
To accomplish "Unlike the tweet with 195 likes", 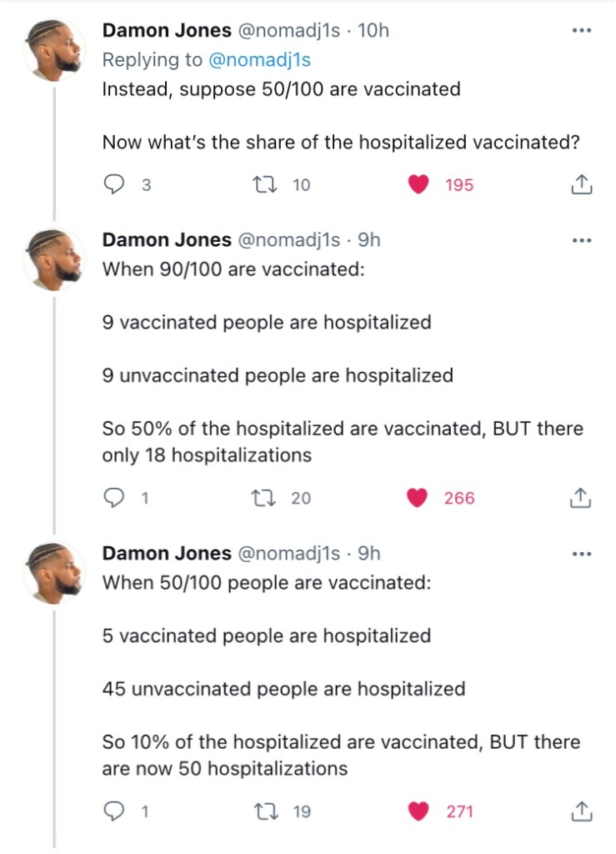I will 418,185.
